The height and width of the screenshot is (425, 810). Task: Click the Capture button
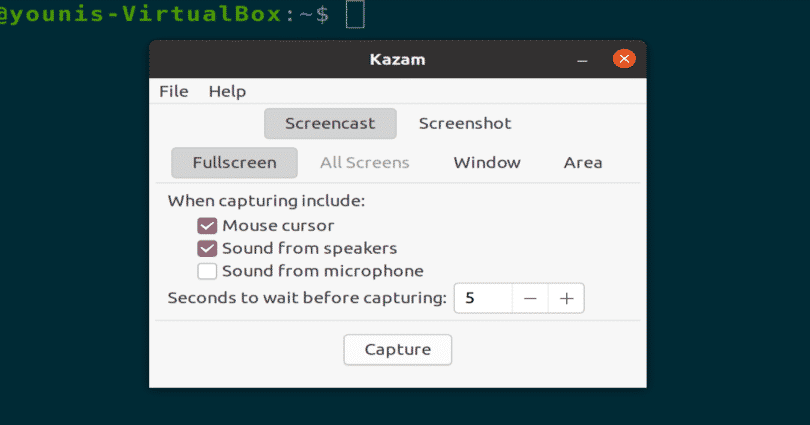pyautogui.click(x=398, y=350)
